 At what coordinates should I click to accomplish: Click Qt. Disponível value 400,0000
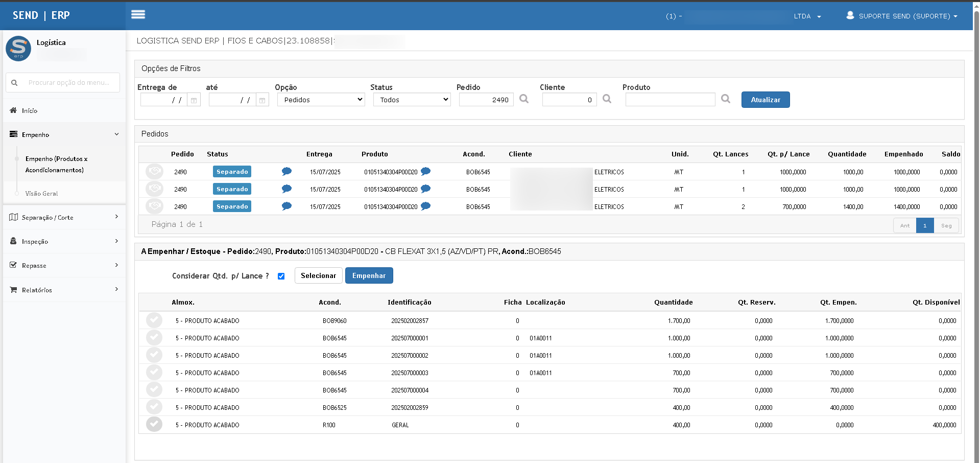point(944,425)
